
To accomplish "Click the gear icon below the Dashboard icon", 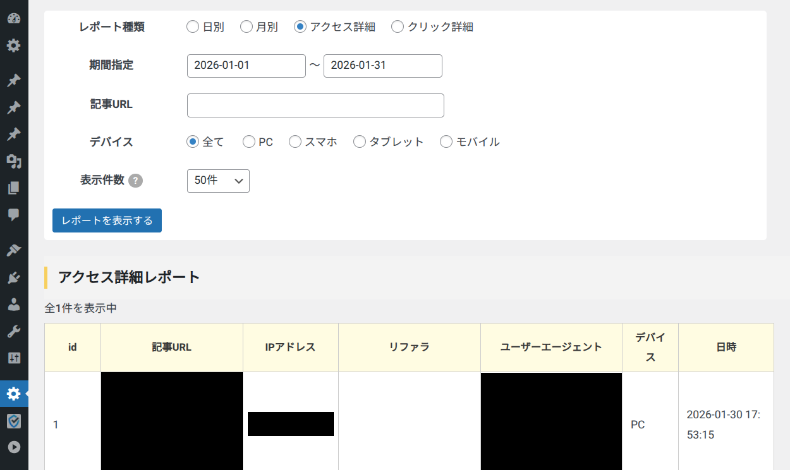I will [x=14, y=45].
